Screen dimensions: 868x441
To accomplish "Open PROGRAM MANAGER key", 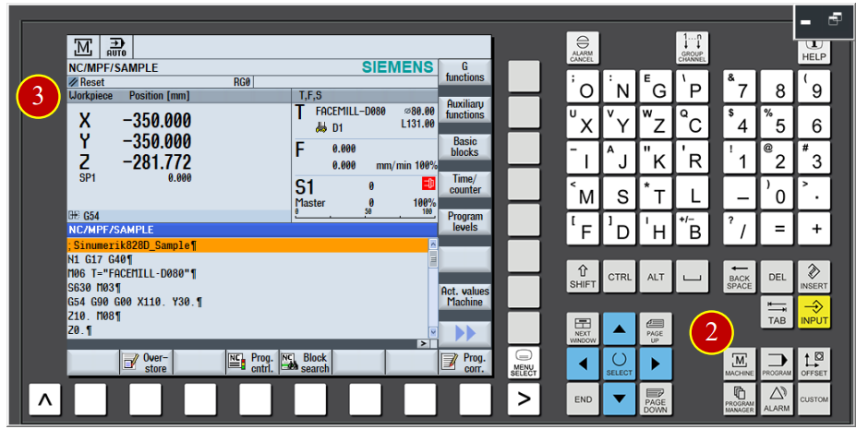I will click(740, 399).
